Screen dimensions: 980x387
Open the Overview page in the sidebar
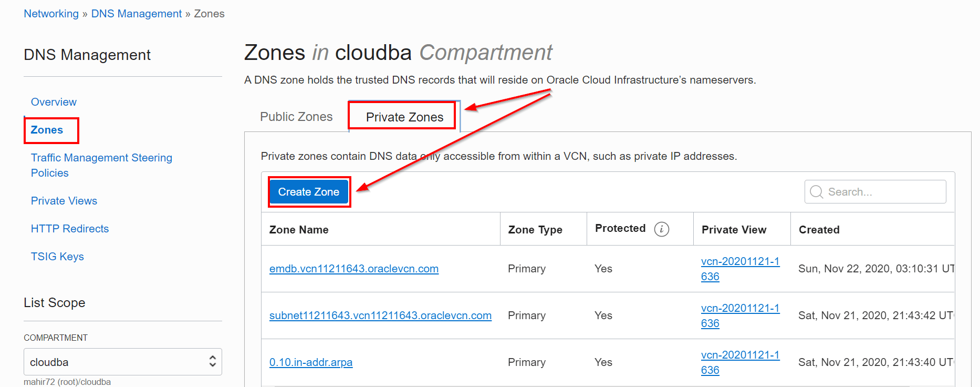coord(53,101)
